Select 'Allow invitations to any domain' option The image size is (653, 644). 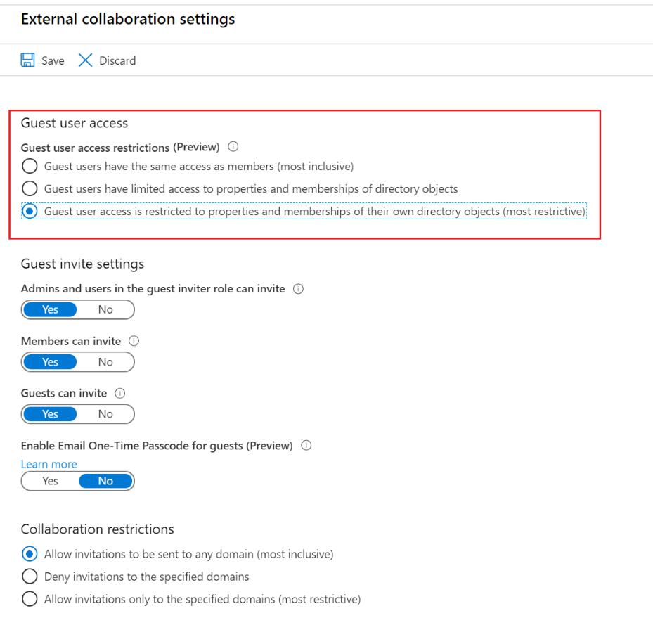(x=30, y=554)
